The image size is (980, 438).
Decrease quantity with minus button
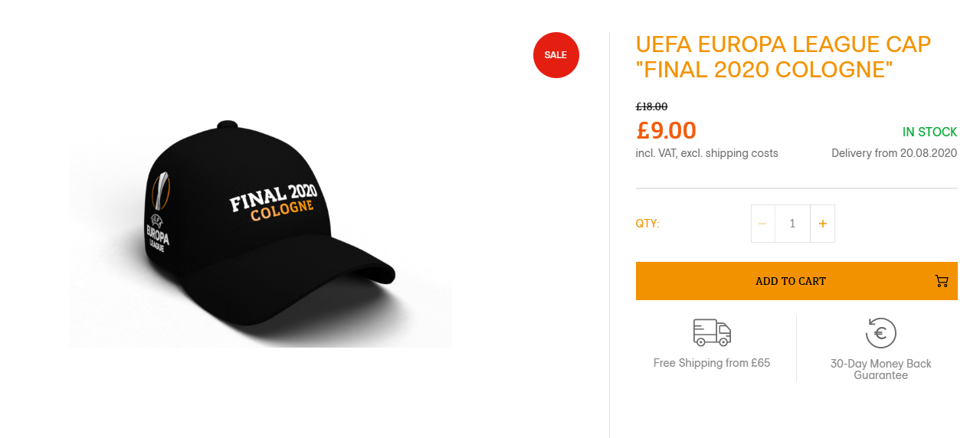(x=762, y=224)
